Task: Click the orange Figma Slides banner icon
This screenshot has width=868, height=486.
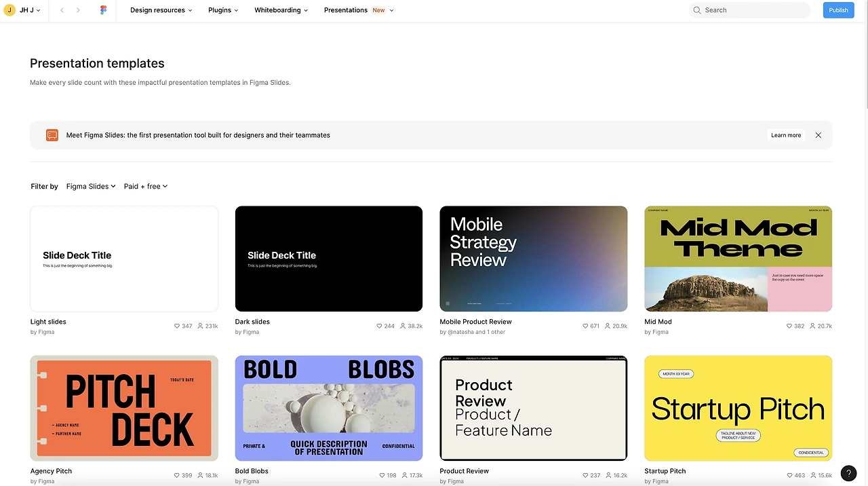Action: point(52,135)
